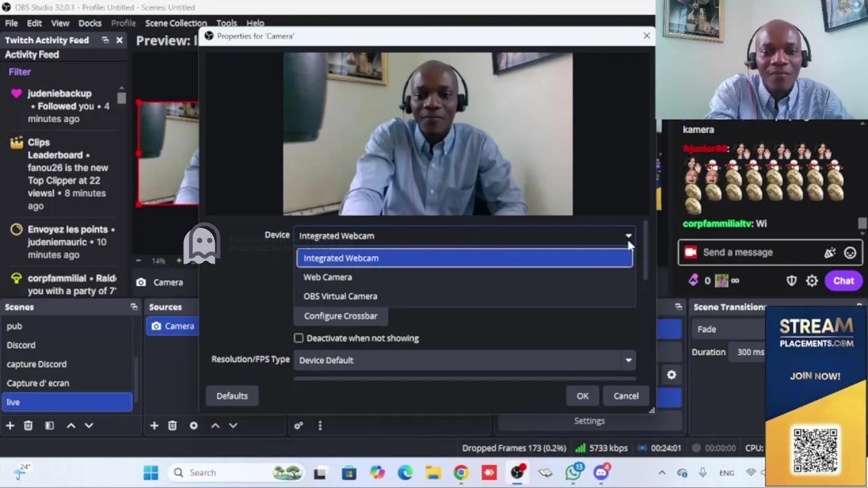Select the pub scene
The height and width of the screenshot is (488, 868).
(66, 326)
